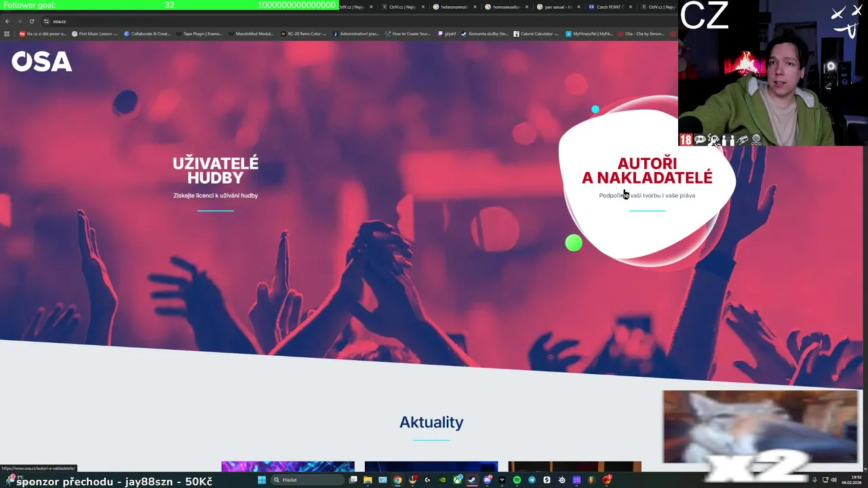Open the MyFitnessPal bookmark
This screenshot has height=488, width=868.
[589, 33]
